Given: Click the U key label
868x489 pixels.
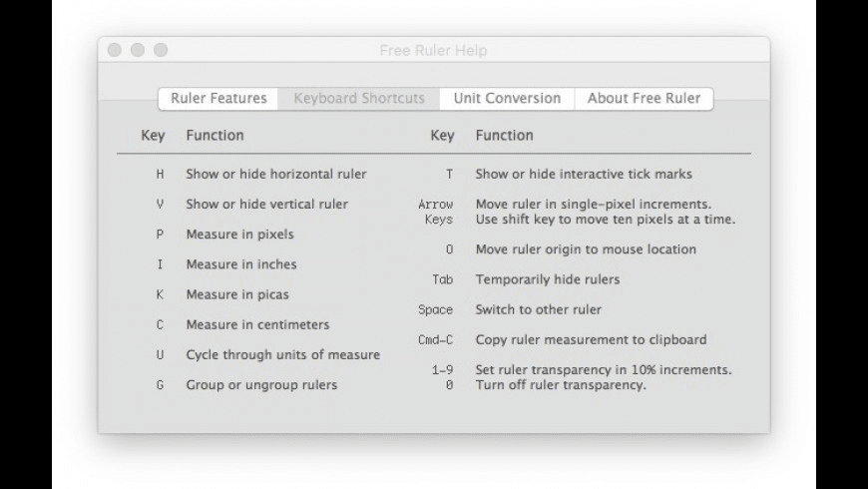Looking at the screenshot, I should point(160,354).
